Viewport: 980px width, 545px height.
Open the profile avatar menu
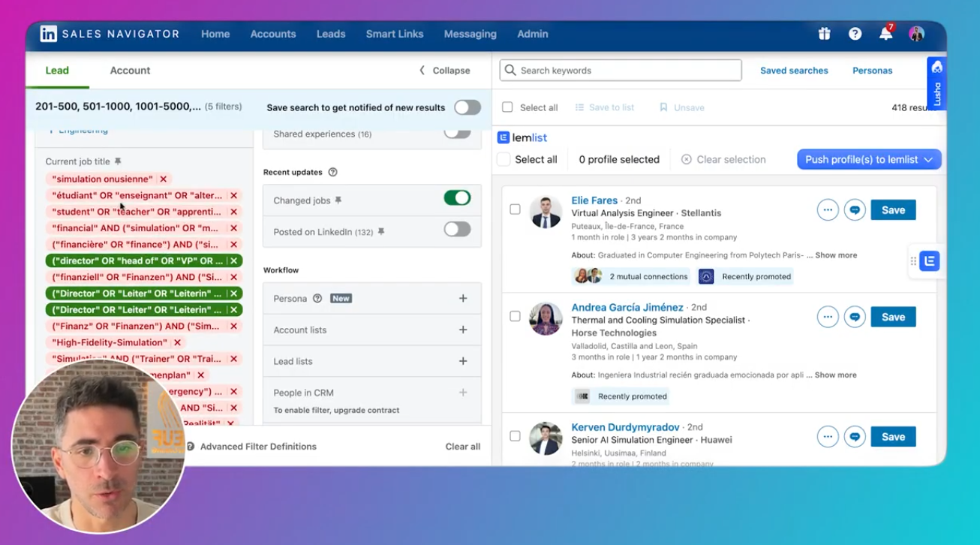[916, 34]
